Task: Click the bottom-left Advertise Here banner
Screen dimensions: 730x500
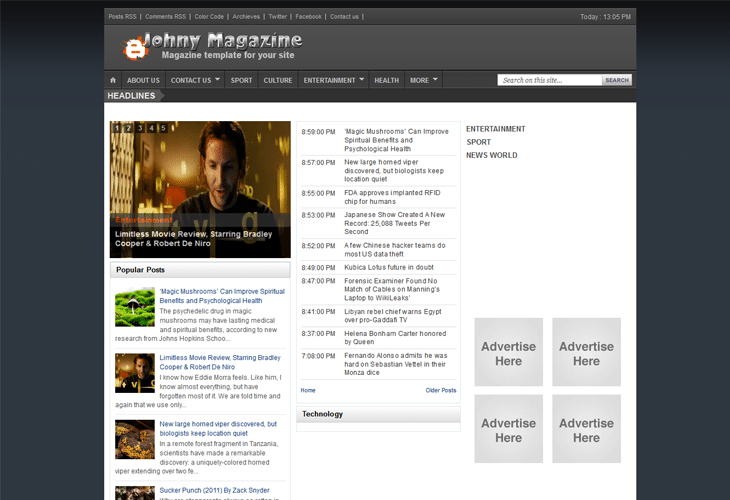Action: point(508,429)
